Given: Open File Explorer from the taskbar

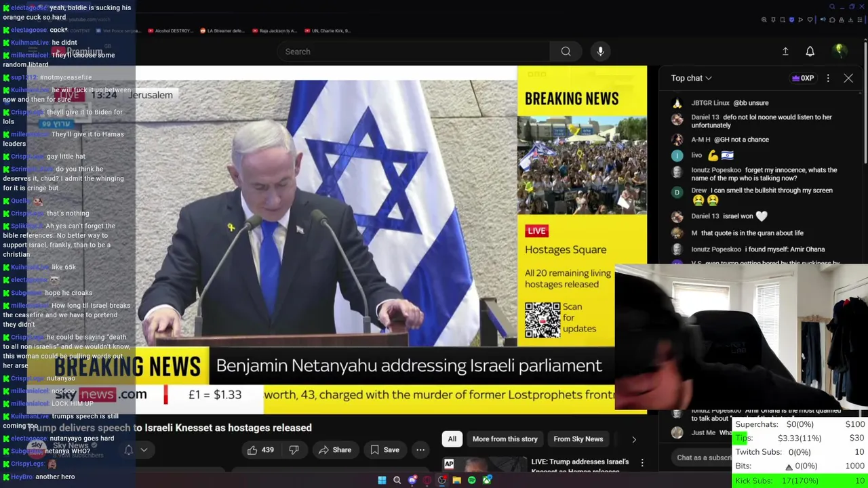Looking at the screenshot, I should [x=456, y=481].
